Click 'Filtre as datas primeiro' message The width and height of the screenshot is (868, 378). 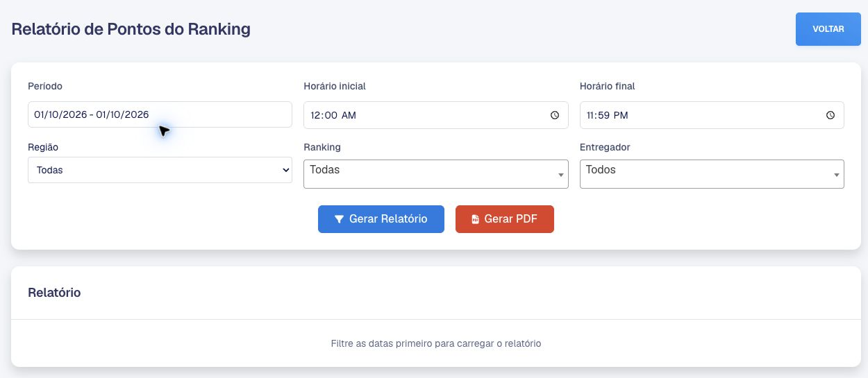click(436, 343)
